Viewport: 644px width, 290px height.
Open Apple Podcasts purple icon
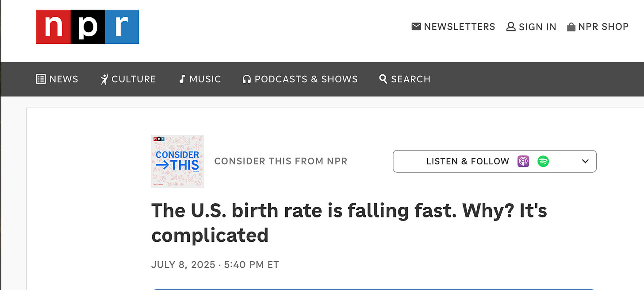pos(523,161)
